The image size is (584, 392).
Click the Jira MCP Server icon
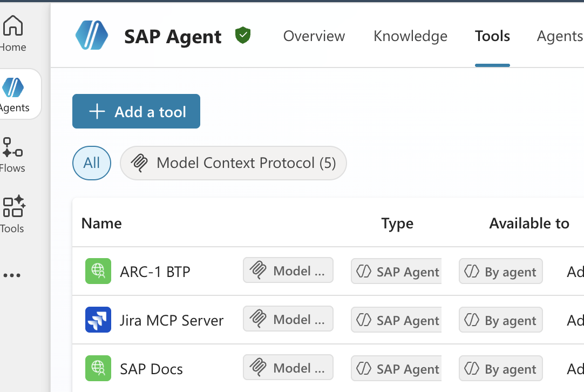click(98, 320)
